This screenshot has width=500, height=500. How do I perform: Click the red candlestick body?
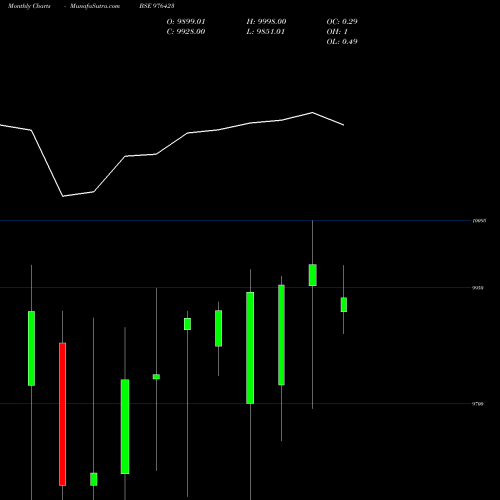(63, 414)
